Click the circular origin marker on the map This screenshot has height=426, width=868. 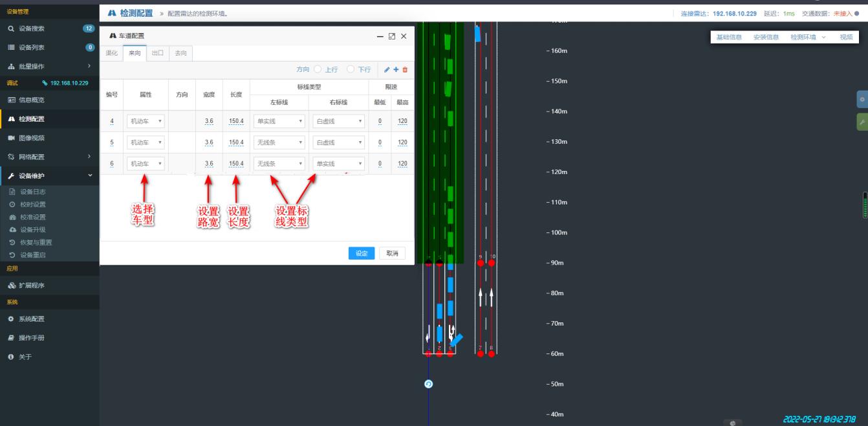click(428, 384)
